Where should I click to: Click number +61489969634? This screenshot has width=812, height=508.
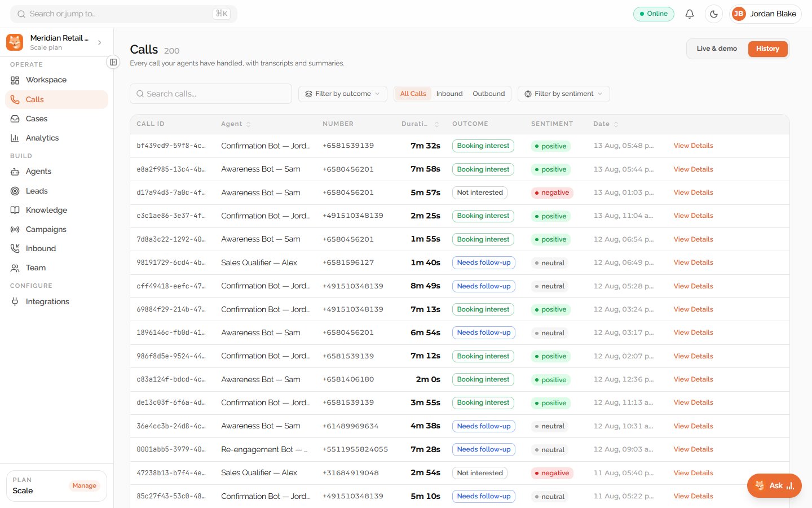click(351, 426)
